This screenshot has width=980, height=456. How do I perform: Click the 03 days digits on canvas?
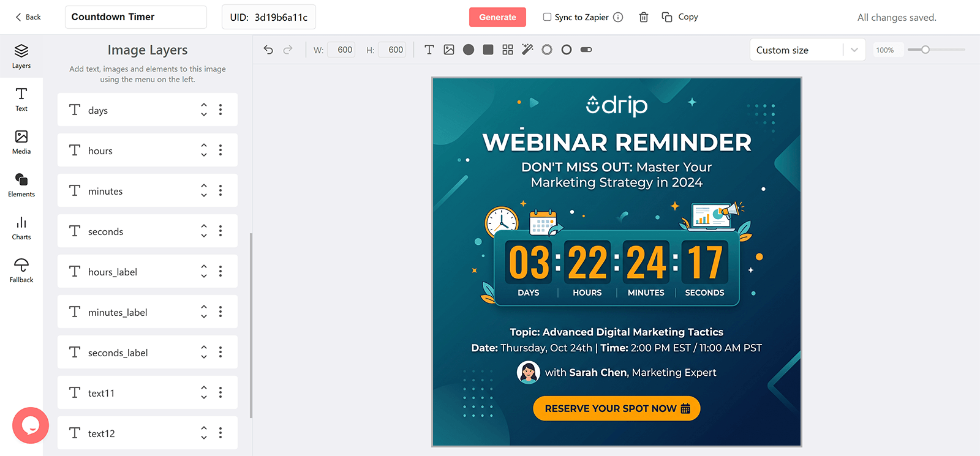529,262
